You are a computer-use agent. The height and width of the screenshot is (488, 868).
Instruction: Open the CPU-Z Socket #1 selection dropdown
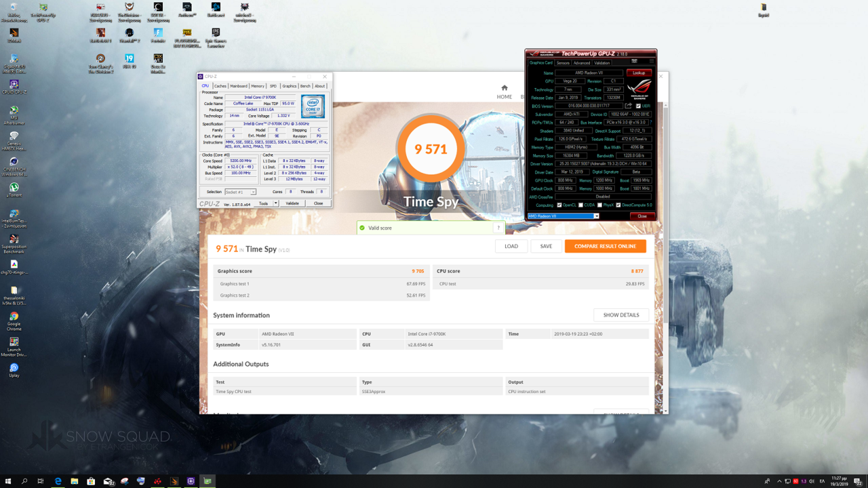240,192
